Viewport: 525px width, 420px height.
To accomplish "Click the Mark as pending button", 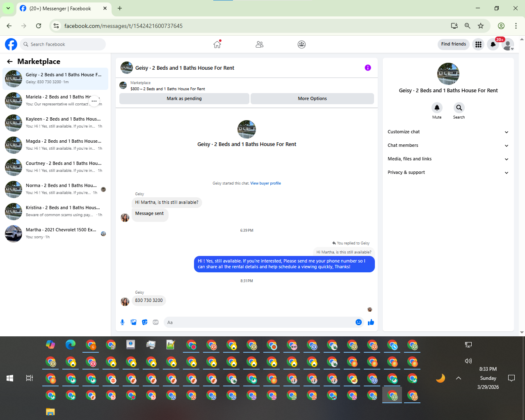I will (x=184, y=98).
